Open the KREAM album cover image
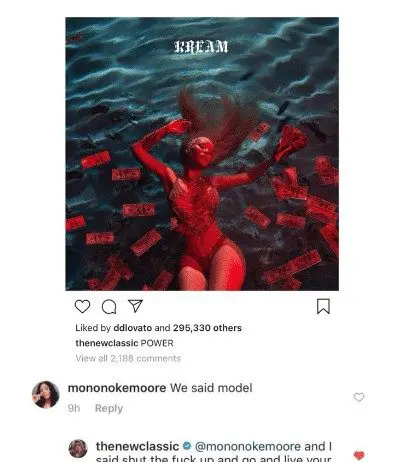The height and width of the screenshot is (462, 407). 202,154
